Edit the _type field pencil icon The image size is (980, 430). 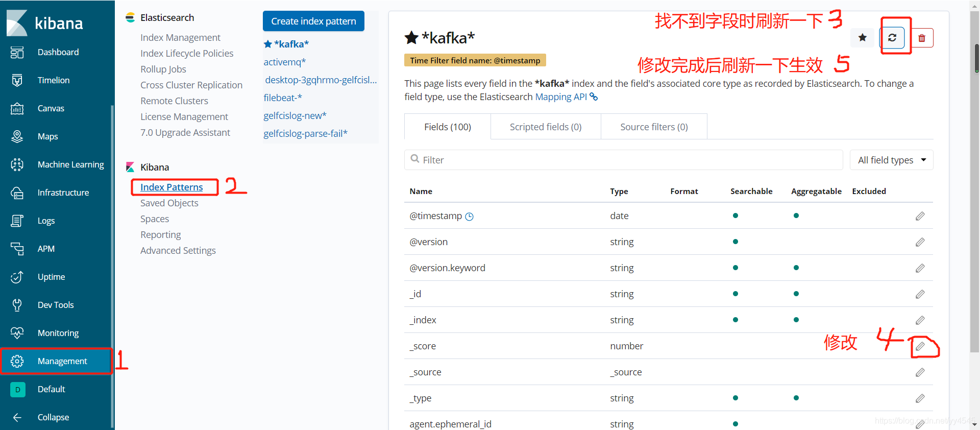click(920, 398)
